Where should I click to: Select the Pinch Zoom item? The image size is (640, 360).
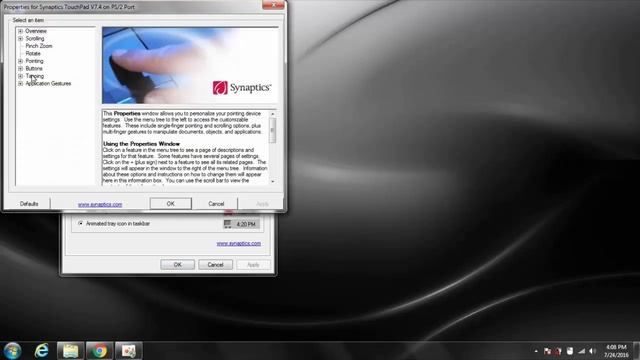tap(39, 46)
